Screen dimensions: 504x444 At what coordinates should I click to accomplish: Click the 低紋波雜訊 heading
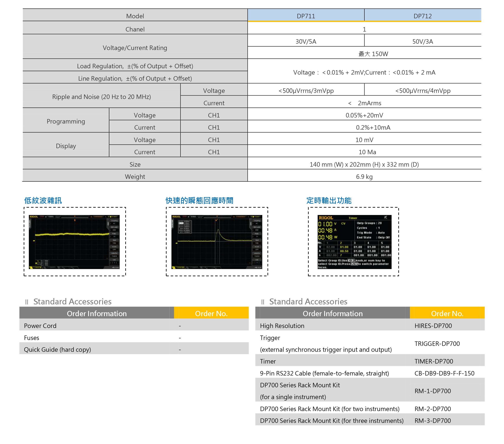[x=43, y=200]
